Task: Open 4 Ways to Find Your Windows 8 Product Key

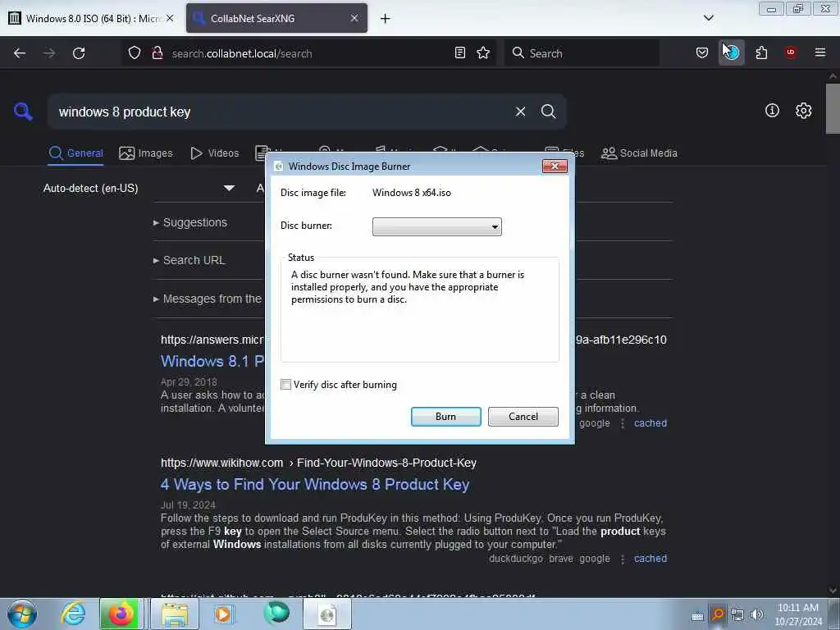Action: [x=315, y=484]
